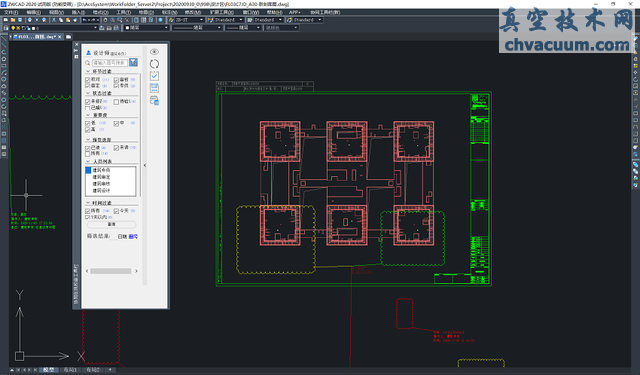This screenshot has width=640, height=375.
Task: Print the drawing using the plot icon
Action: (30, 20)
